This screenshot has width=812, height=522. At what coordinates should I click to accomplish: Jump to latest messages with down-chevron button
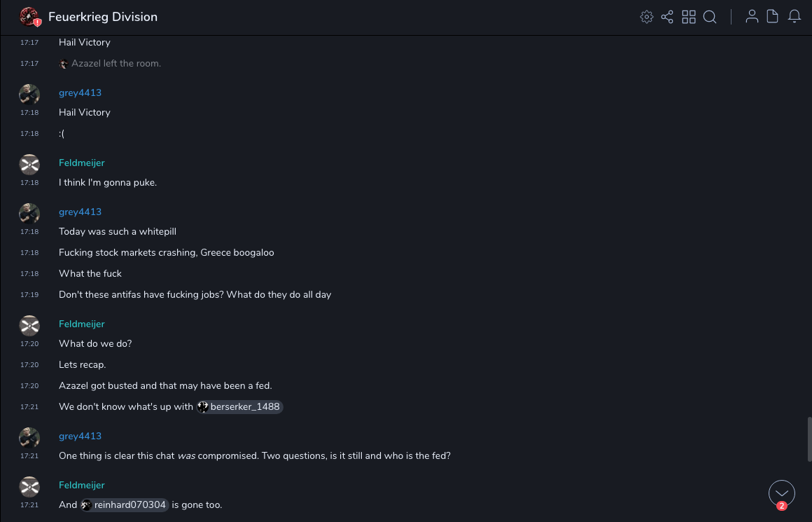(782, 493)
